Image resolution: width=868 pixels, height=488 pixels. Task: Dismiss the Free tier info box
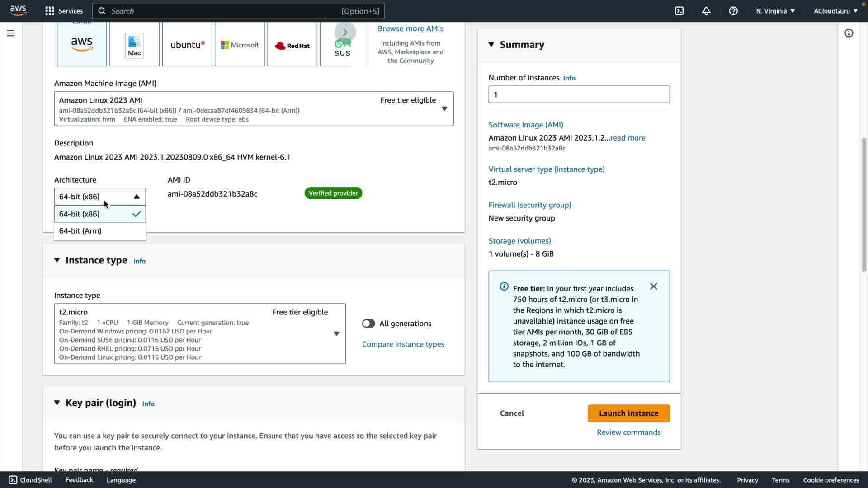653,286
